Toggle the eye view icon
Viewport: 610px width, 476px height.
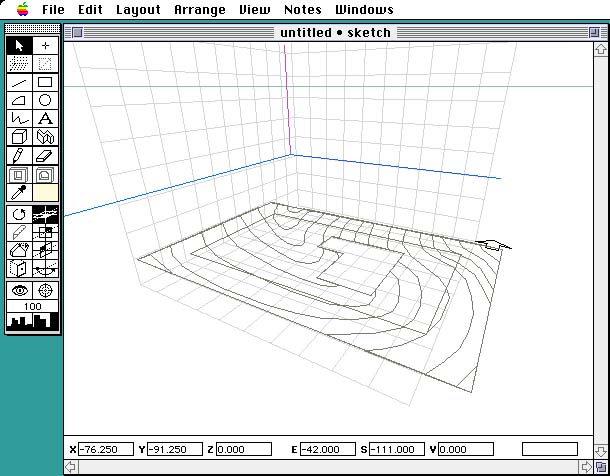tap(19, 290)
